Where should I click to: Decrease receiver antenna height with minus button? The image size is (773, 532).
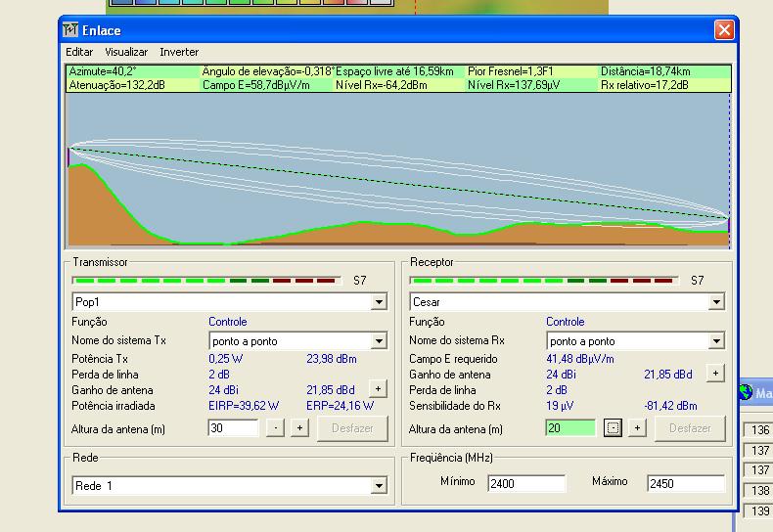click(613, 428)
